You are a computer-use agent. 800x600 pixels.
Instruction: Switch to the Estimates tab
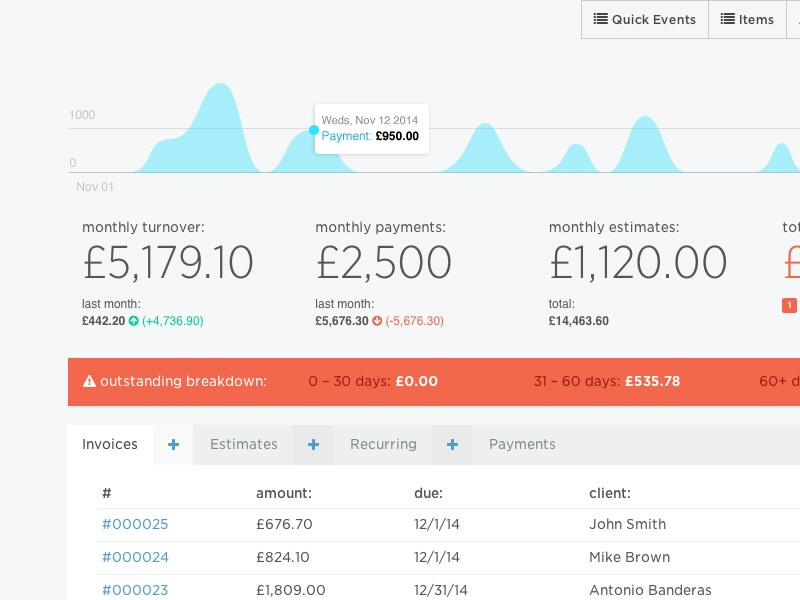pyautogui.click(x=243, y=444)
